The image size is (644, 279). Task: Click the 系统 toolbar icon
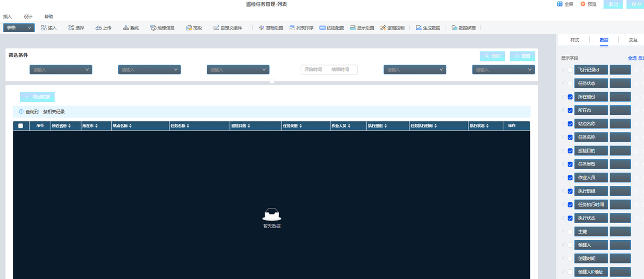tap(126, 28)
